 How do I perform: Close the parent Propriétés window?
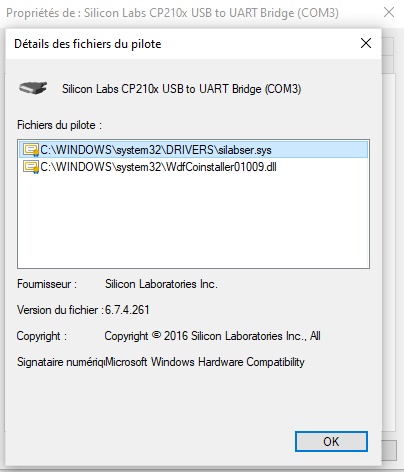(x=389, y=13)
